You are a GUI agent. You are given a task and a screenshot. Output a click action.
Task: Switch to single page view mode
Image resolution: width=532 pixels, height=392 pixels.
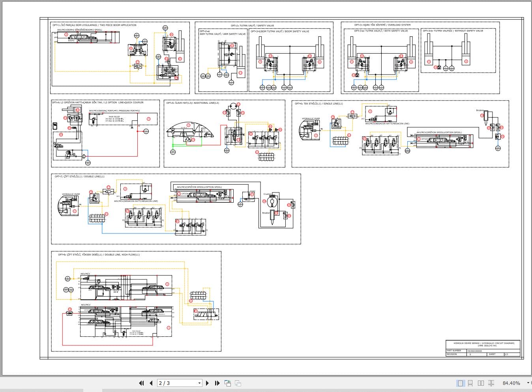point(460,383)
